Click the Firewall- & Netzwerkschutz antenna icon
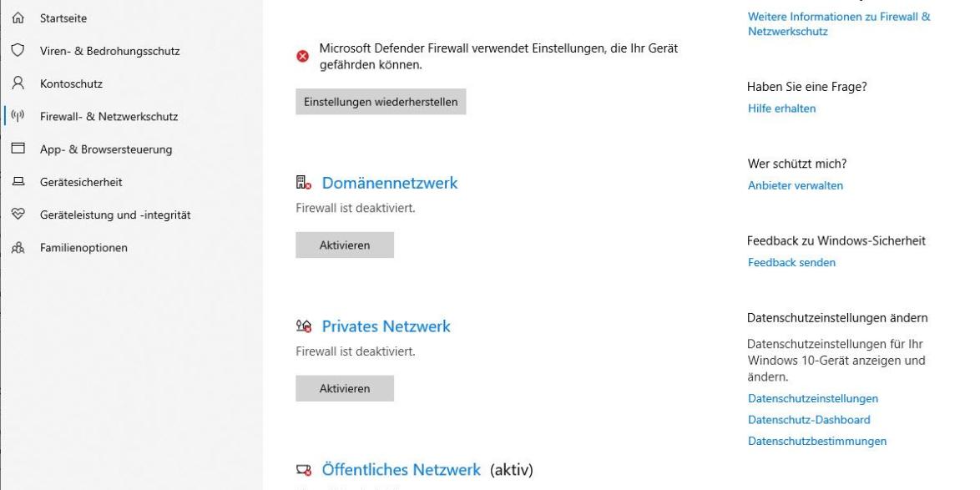The image size is (980, 490). 16,117
